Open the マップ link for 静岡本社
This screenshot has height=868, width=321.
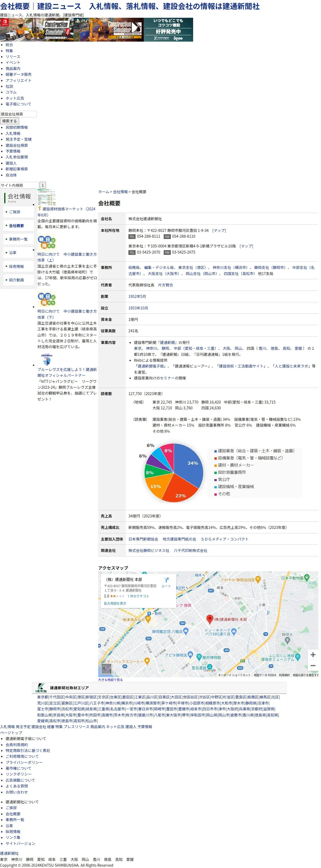coord(219,231)
